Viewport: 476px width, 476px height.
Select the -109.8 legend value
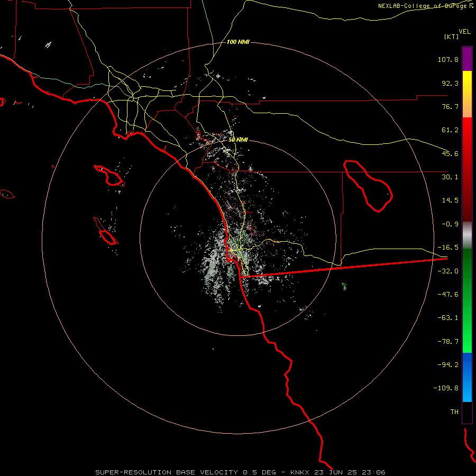coord(446,388)
